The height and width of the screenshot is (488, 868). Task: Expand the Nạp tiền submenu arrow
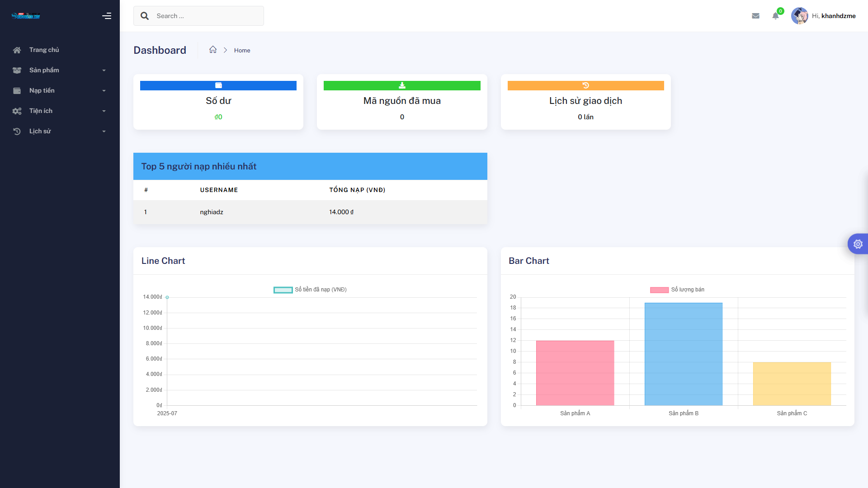pos(104,91)
